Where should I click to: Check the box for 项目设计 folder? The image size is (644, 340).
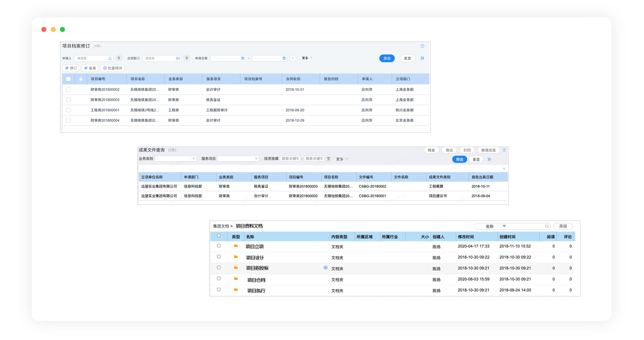tap(218, 257)
